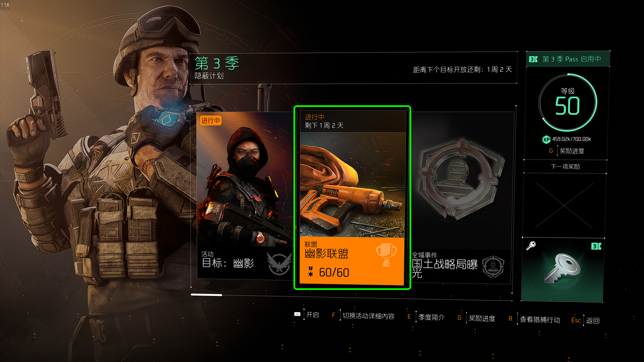Click the season pass ticket icon in header

click(533, 59)
